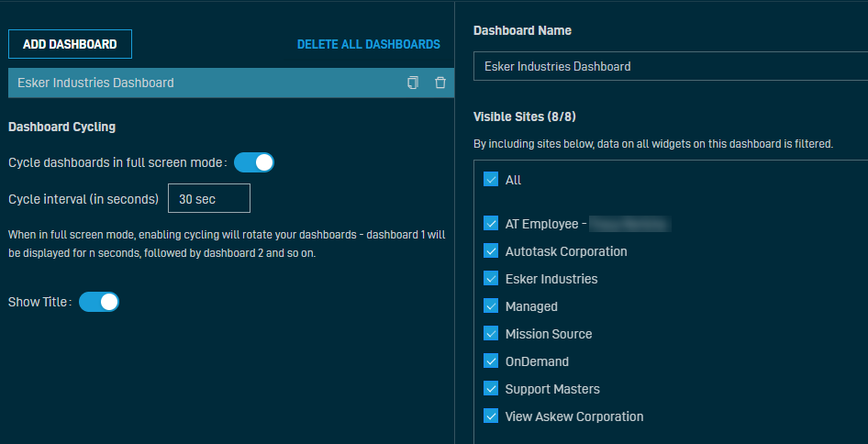Screen dimensions: 868x444
Task: Uncheck the OnDemand site checkbox
Action: coord(491,361)
